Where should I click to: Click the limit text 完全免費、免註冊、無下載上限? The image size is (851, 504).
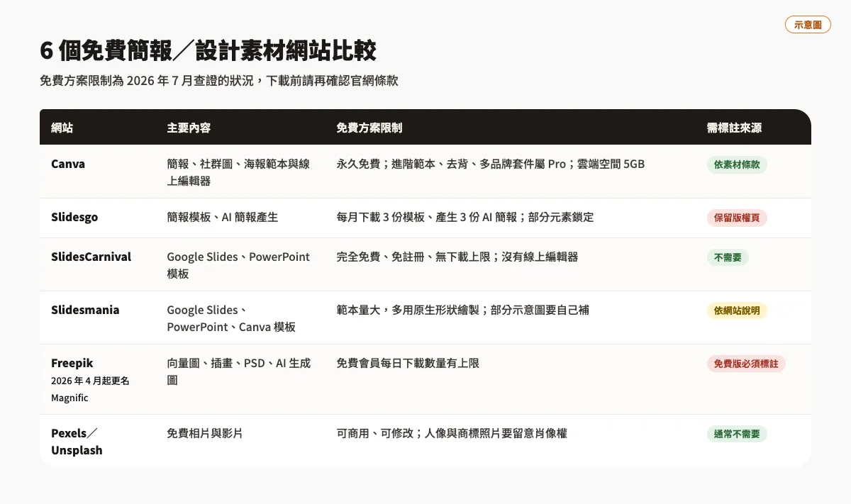click(457, 257)
